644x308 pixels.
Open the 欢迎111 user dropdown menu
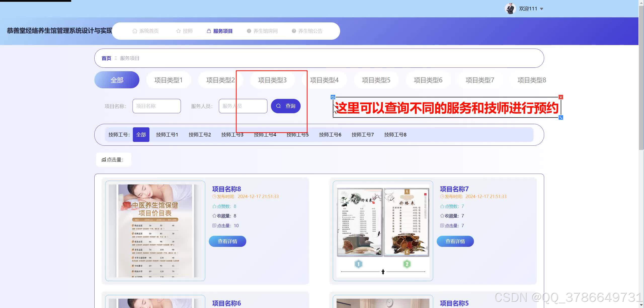(531, 8)
